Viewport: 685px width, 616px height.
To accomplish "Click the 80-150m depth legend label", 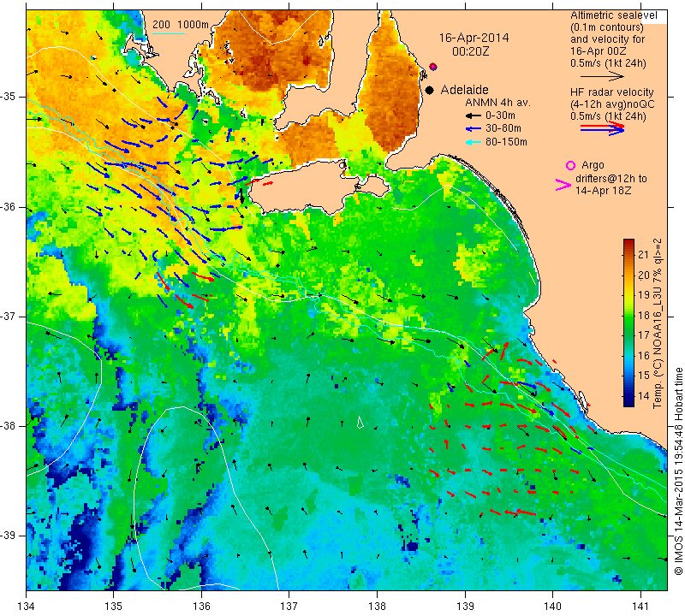I will click(x=506, y=142).
